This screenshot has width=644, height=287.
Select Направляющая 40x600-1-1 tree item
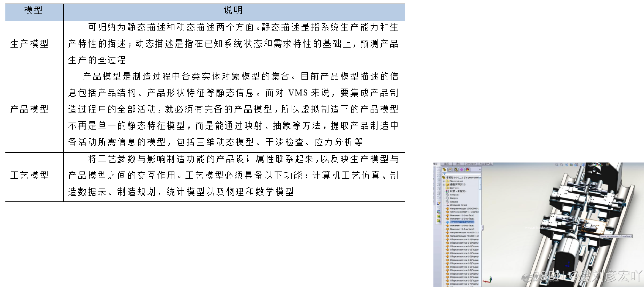tap(462, 233)
